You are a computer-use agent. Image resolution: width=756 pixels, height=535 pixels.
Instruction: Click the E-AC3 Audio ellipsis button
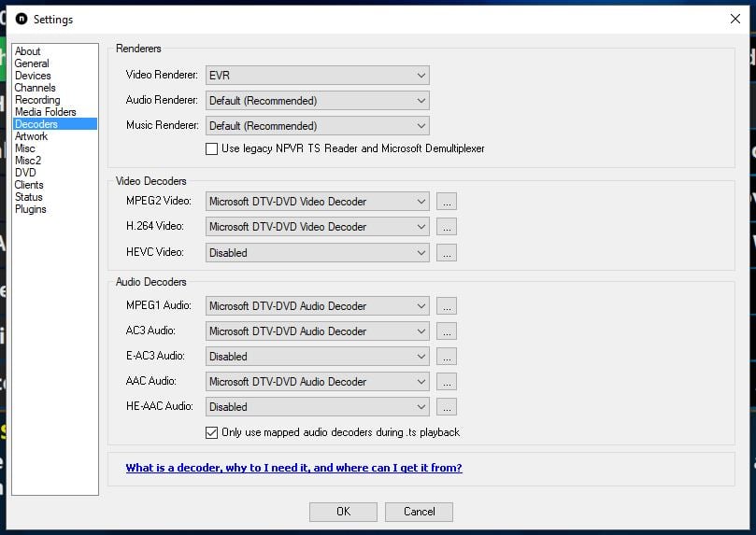coord(447,357)
